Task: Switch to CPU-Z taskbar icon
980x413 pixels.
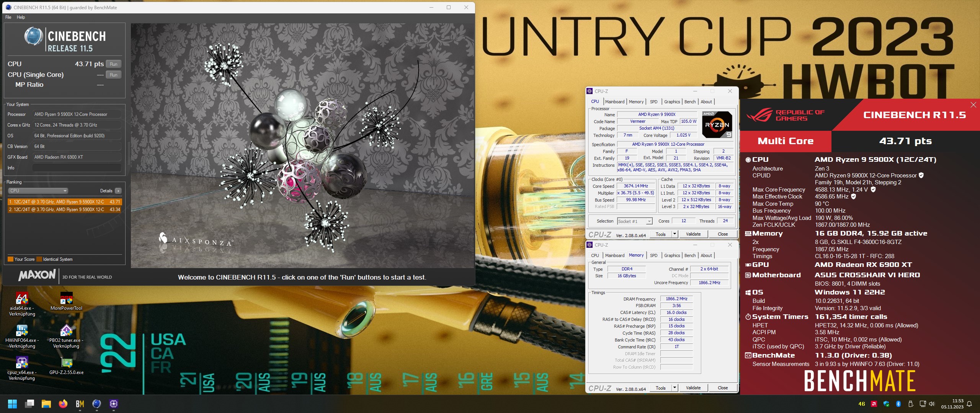Action: [x=113, y=404]
